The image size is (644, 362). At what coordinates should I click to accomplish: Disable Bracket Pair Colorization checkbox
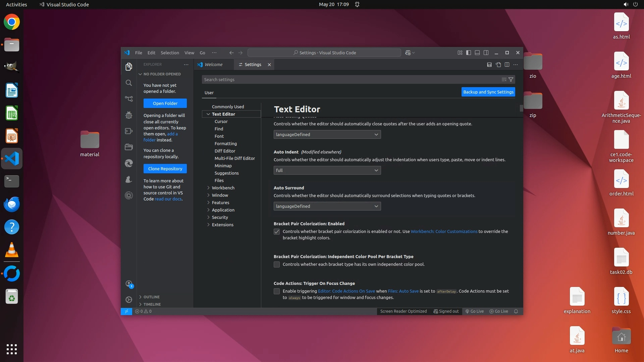click(277, 232)
